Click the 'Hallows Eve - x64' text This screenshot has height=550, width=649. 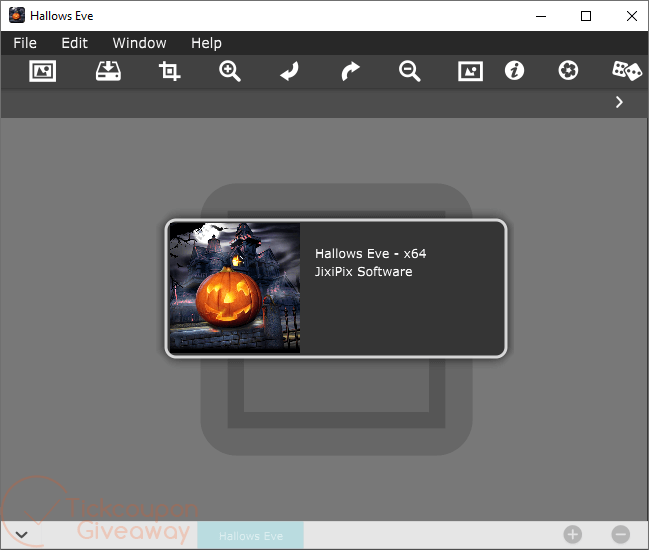pyautogui.click(x=370, y=253)
